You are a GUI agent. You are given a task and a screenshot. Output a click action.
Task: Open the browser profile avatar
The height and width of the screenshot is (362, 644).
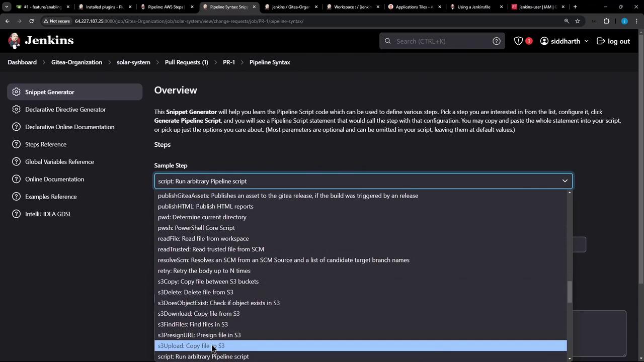[x=624, y=21]
